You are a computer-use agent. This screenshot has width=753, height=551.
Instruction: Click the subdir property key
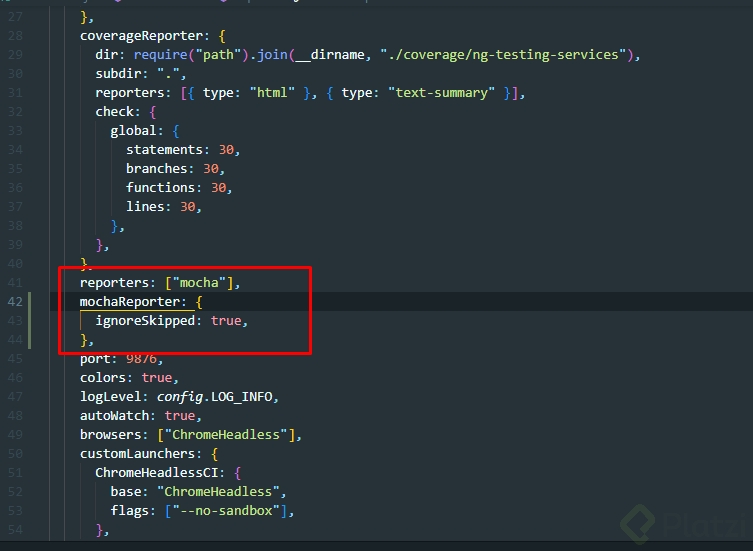(x=119, y=74)
